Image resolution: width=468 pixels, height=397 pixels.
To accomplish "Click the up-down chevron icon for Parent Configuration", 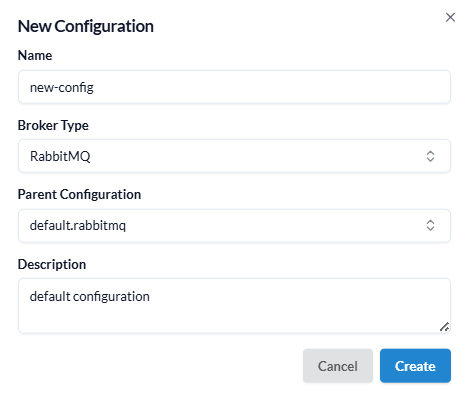I will (430, 225).
